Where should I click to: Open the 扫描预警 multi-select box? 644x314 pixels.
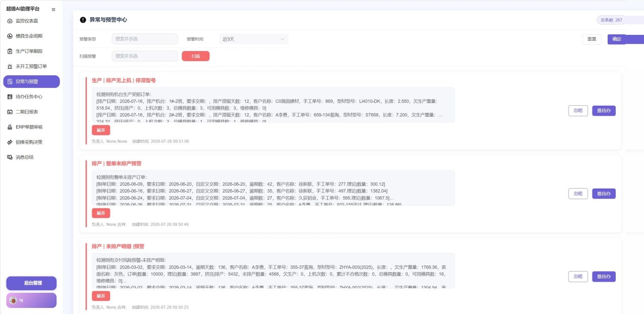[x=145, y=56]
